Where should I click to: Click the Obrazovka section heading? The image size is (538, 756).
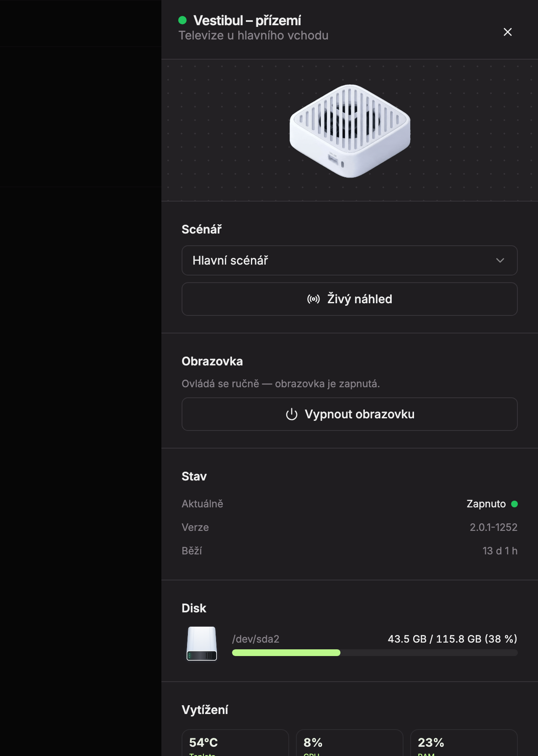[x=212, y=361]
